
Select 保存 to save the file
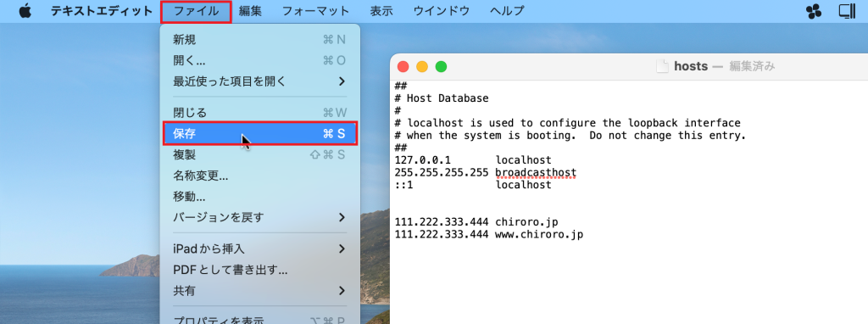coord(259,133)
